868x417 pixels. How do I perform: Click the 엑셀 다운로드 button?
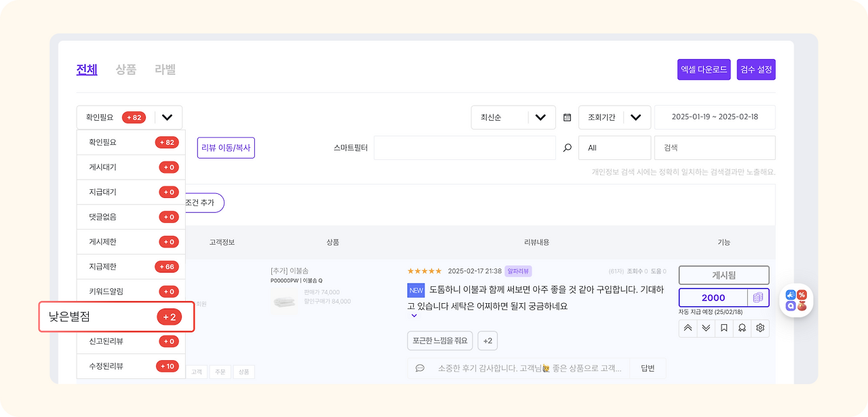pos(704,69)
